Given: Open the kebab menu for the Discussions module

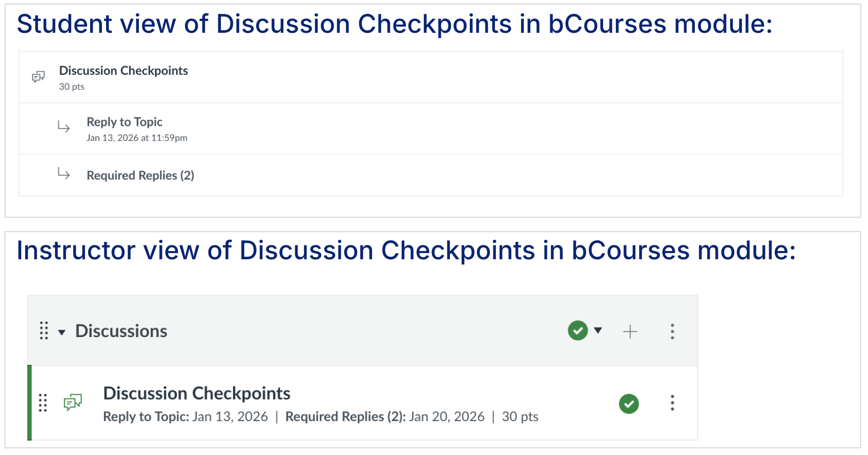Looking at the screenshot, I should click(673, 331).
